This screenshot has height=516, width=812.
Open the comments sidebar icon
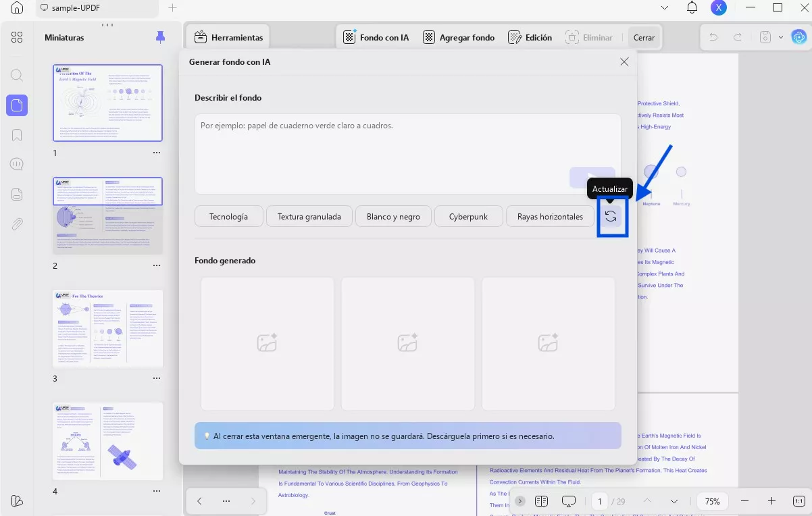17,165
